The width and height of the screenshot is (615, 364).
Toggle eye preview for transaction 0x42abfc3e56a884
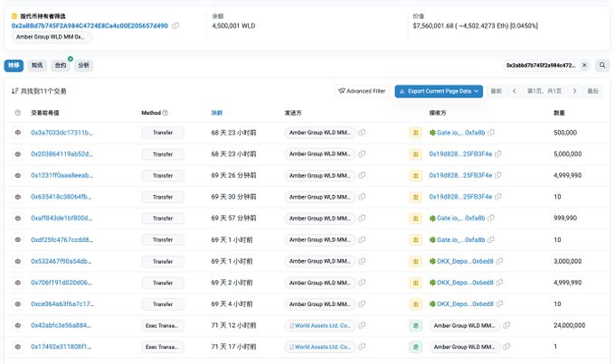coord(18,325)
